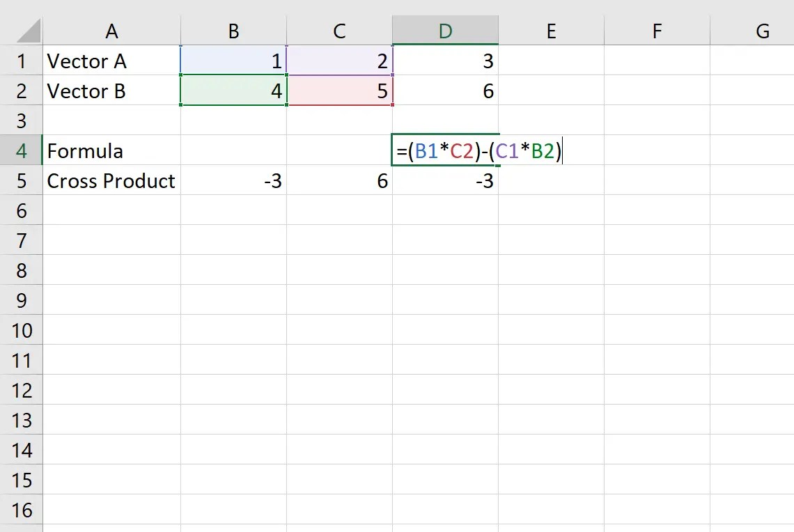Click the cell containing Vector B
This screenshot has width=794, height=532.
click(x=111, y=91)
